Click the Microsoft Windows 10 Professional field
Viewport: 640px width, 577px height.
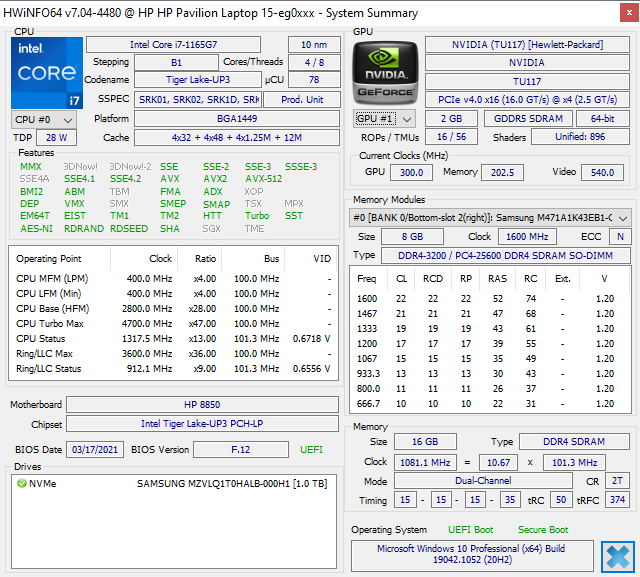click(472, 555)
